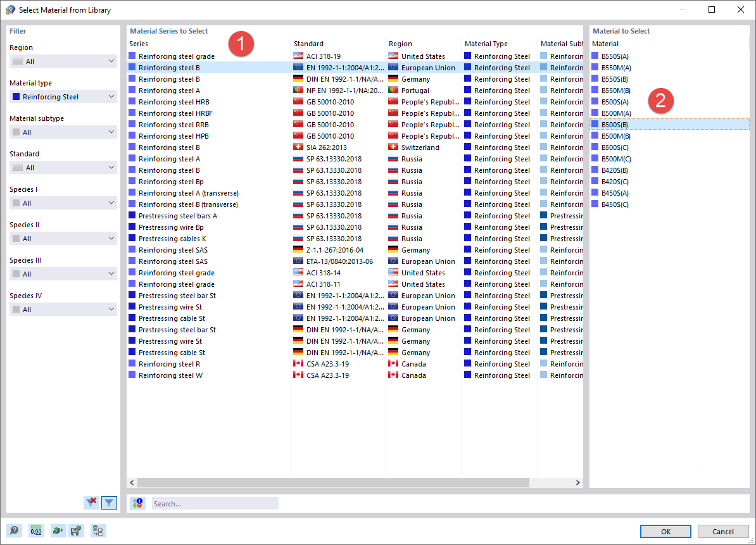Expand the Species I dropdown
Image resolution: width=756 pixels, height=545 pixels.
(x=63, y=203)
